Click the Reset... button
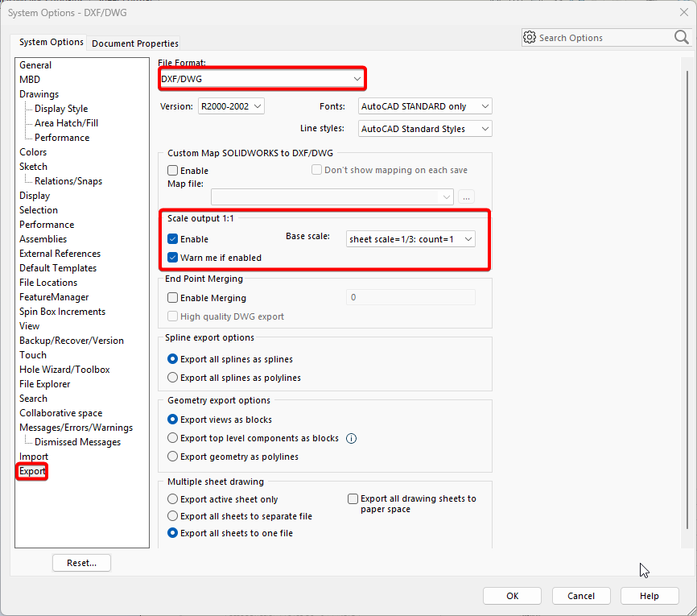The height and width of the screenshot is (616, 697). click(x=82, y=563)
